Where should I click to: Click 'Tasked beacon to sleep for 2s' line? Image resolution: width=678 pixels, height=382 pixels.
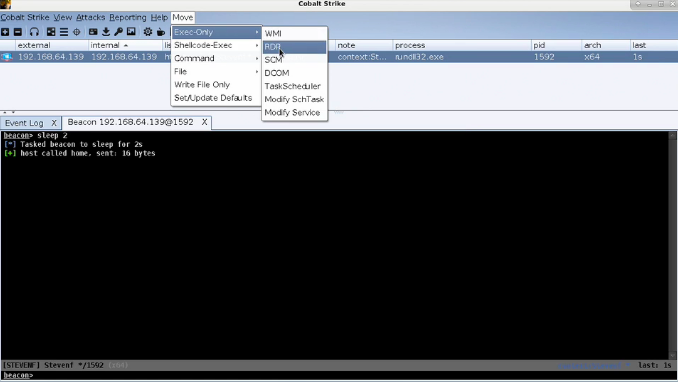click(x=81, y=144)
